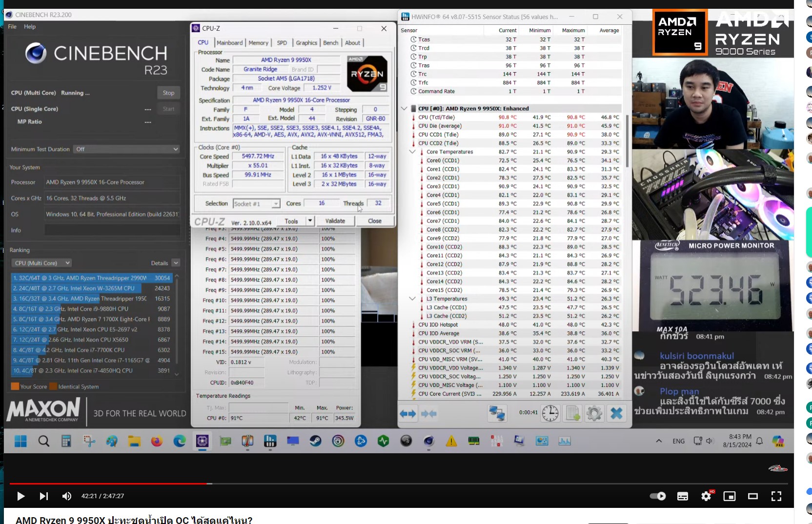The image size is (812, 524).
Task: Open HWiNFO remote monitoring computers icon
Action: click(x=497, y=414)
